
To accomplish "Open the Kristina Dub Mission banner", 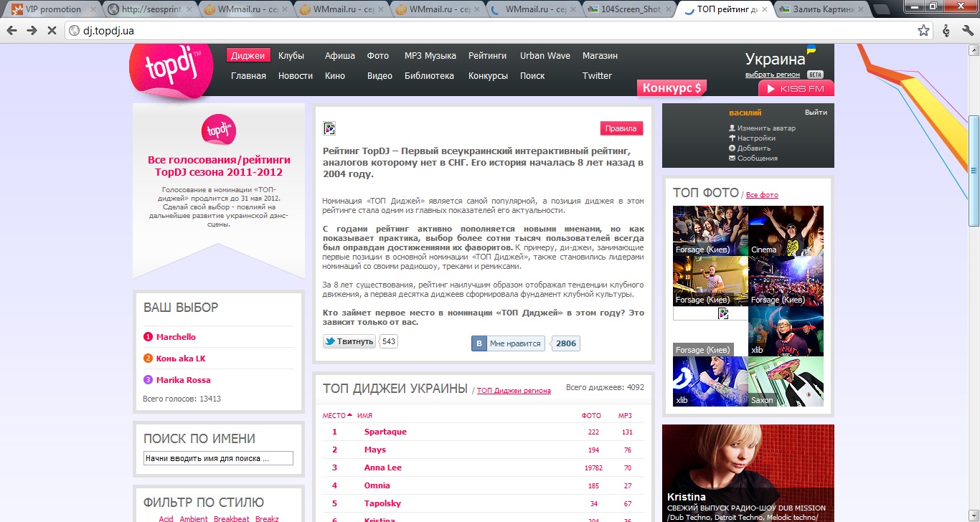I will pyautogui.click(x=748, y=473).
